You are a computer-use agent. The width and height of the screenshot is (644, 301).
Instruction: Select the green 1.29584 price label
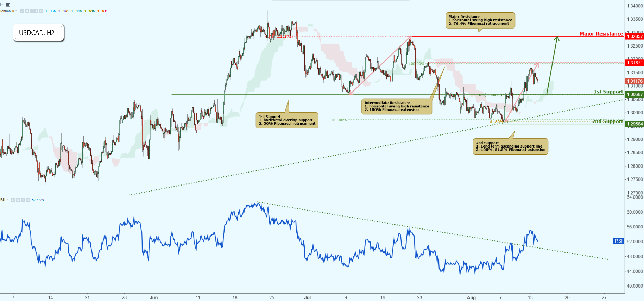pyautogui.click(x=634, y=124)
